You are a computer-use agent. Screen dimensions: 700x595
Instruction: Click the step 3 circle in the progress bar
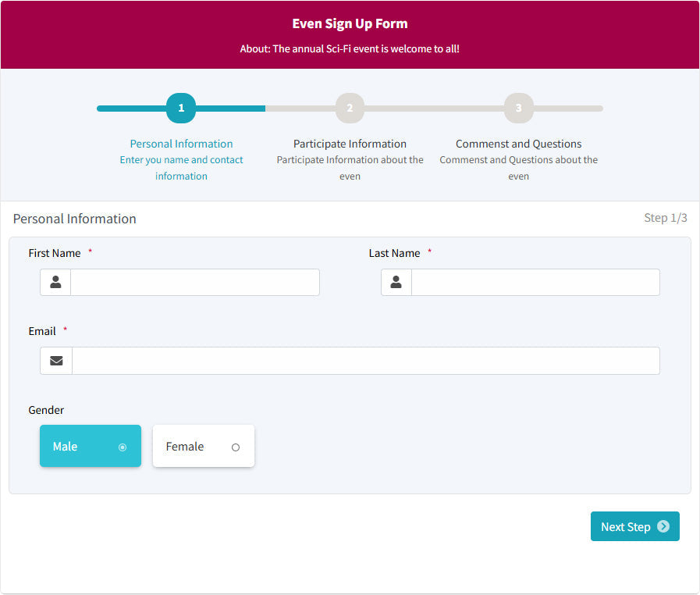click(518, 108)
